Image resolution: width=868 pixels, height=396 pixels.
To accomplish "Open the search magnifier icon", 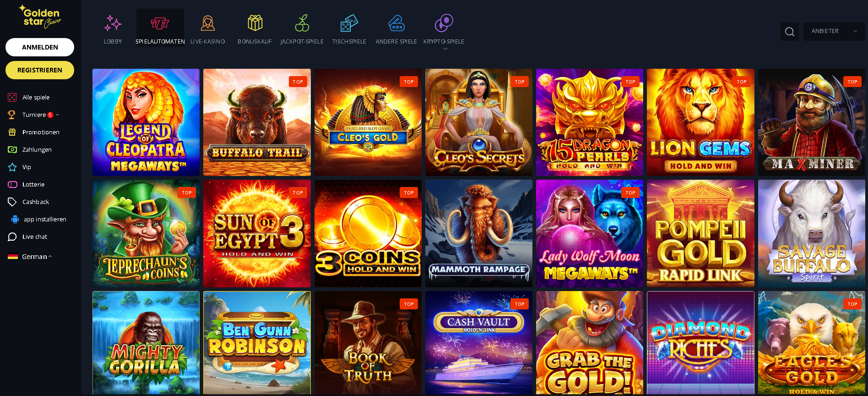I will tap(790, 32).
